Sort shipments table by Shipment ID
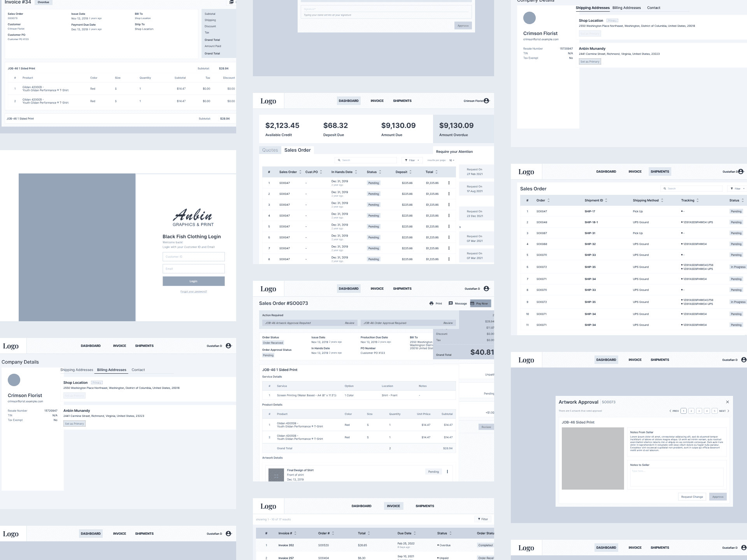Viewport: 747px width, 560px height. tap(606, 200)
